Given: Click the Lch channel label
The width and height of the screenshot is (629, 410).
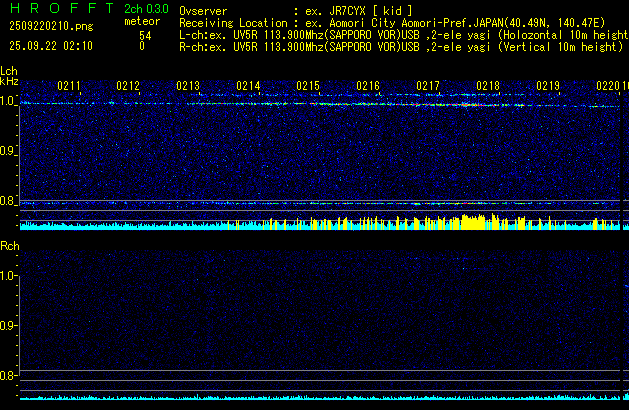Looking at the screenshot, I should coord(9,71).
